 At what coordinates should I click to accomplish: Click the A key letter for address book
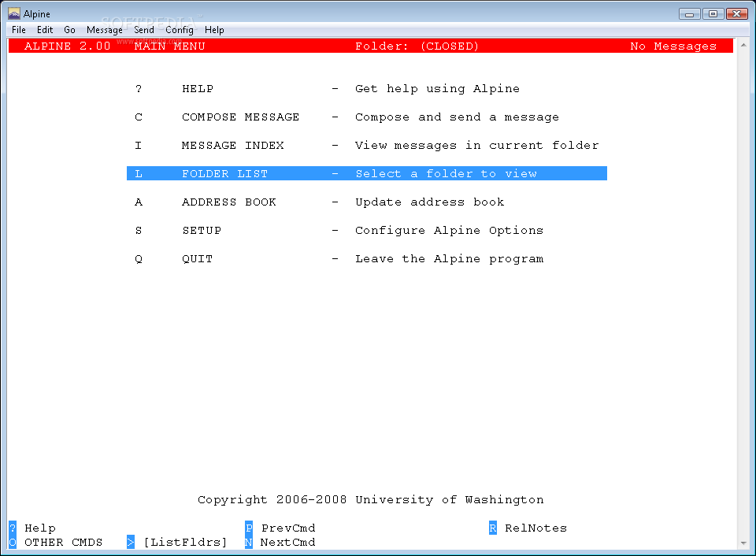tap(139, 202)
